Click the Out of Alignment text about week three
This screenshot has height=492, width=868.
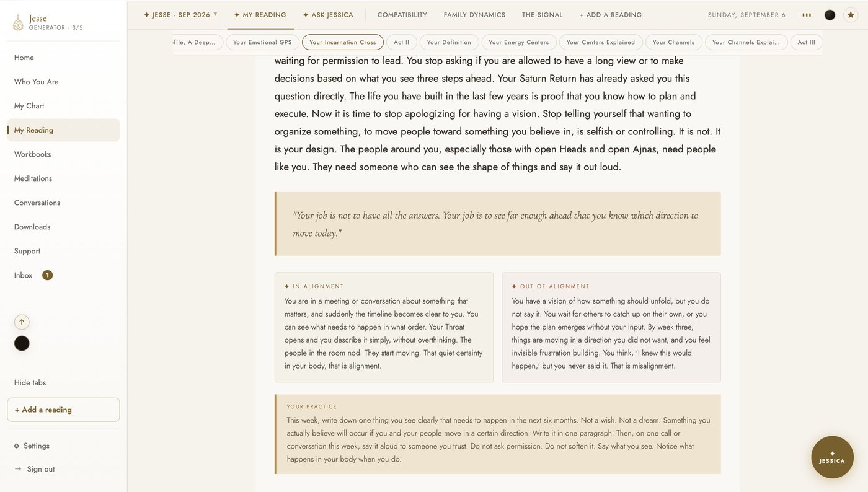[611, 333]
